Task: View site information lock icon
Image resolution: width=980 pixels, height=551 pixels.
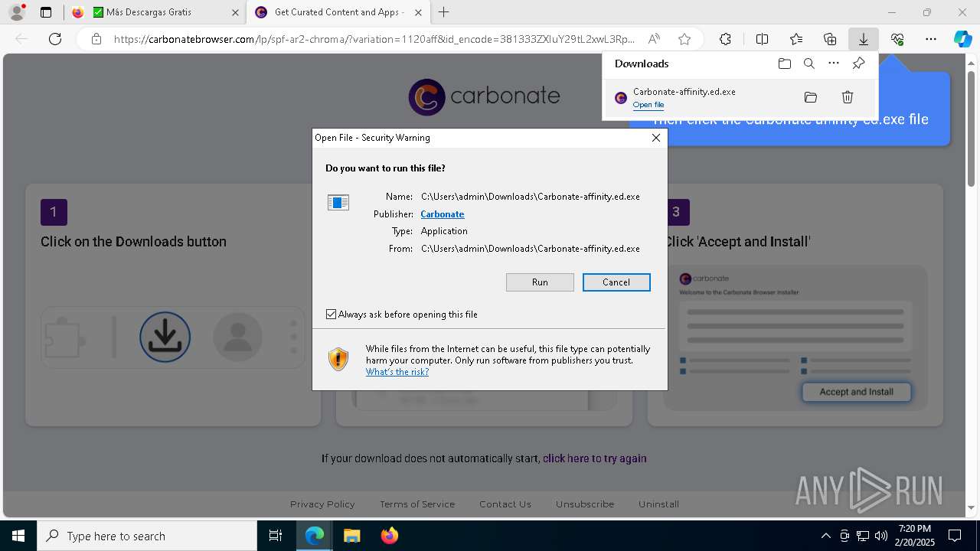Action: pyautogui.click(x=96, y=39)
